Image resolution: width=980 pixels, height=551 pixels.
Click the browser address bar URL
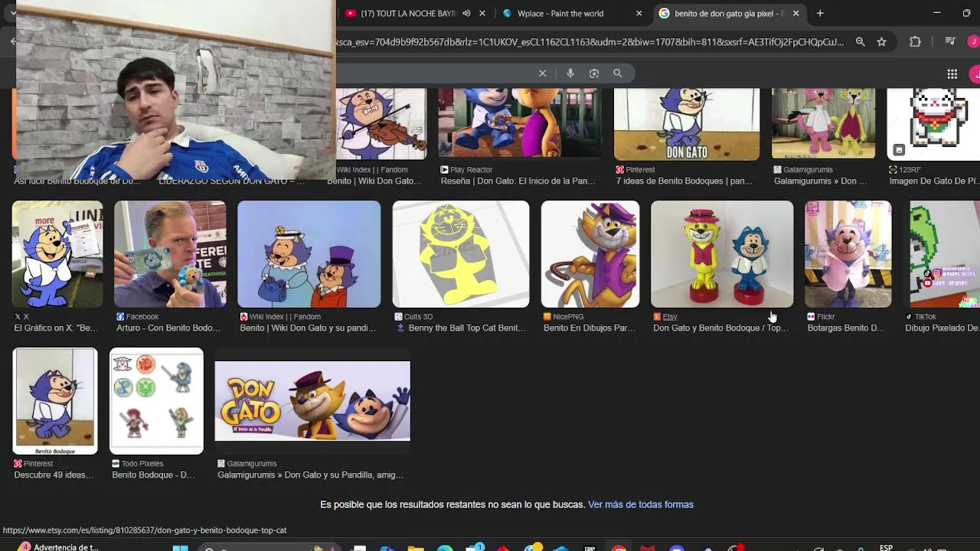(x=590, y=42)
